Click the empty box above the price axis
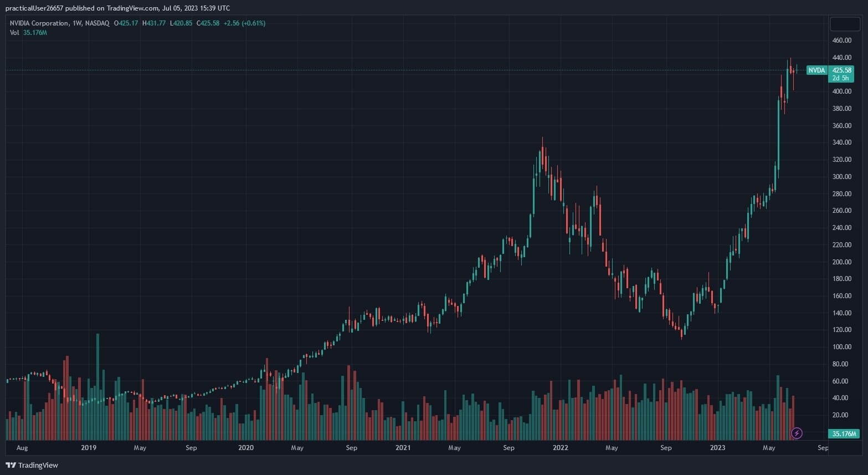The height and width of the screenshot is (475, 868). pos(844,24)
